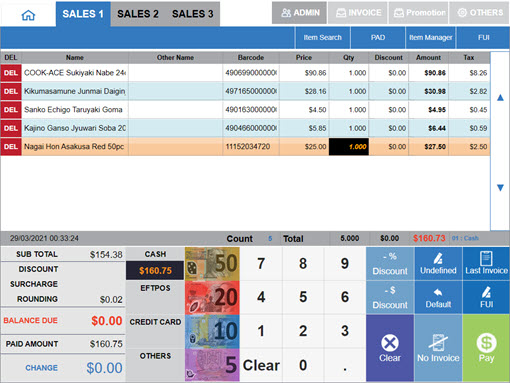Add a 20 dollar banknote
Image resolution: width=510 pixels, height=383 pixels.
(212, 298)
